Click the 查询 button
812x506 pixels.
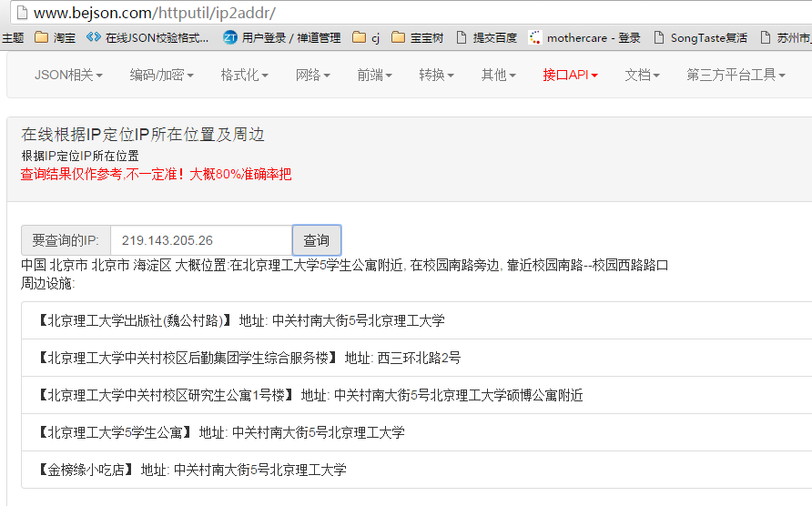(x=317, y=240)
